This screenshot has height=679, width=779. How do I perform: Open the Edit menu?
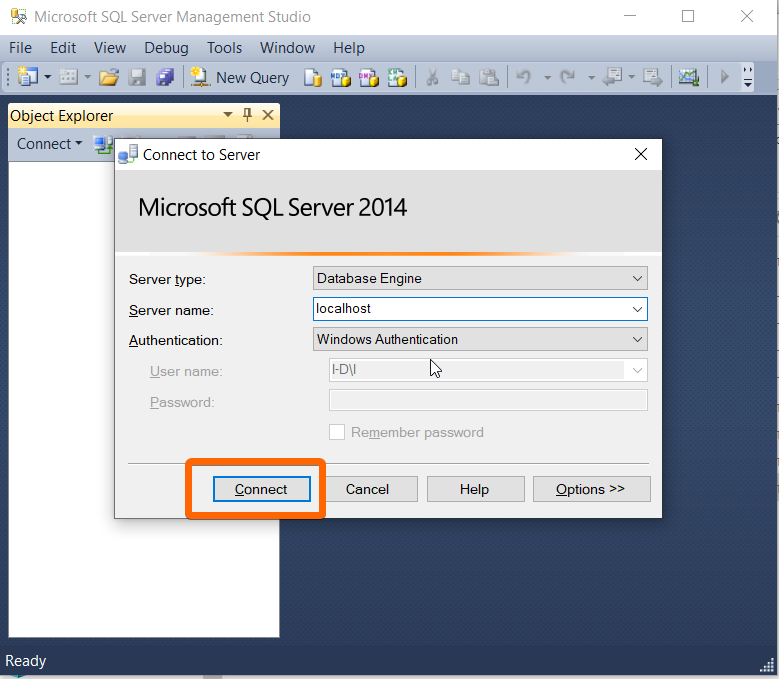[x=63, y=48]
